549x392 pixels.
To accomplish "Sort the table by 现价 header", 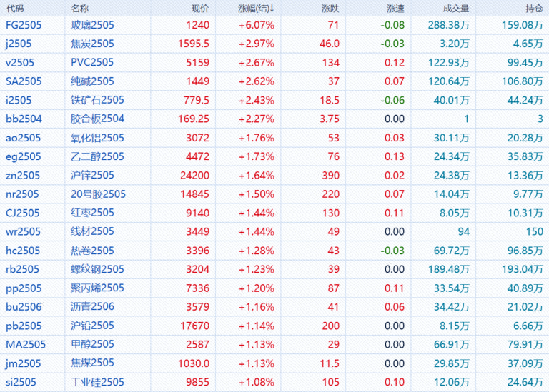I will click(x=200, y=9).
